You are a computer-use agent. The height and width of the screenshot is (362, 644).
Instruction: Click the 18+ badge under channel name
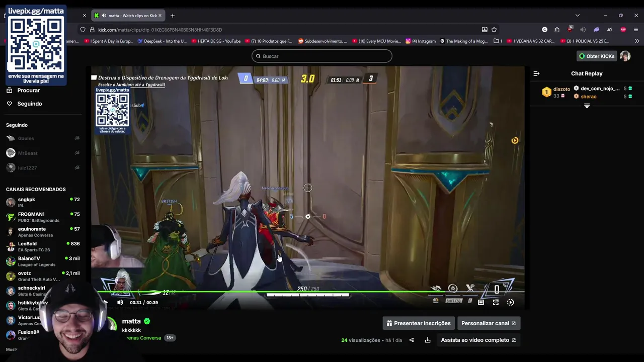click(170, 338)
